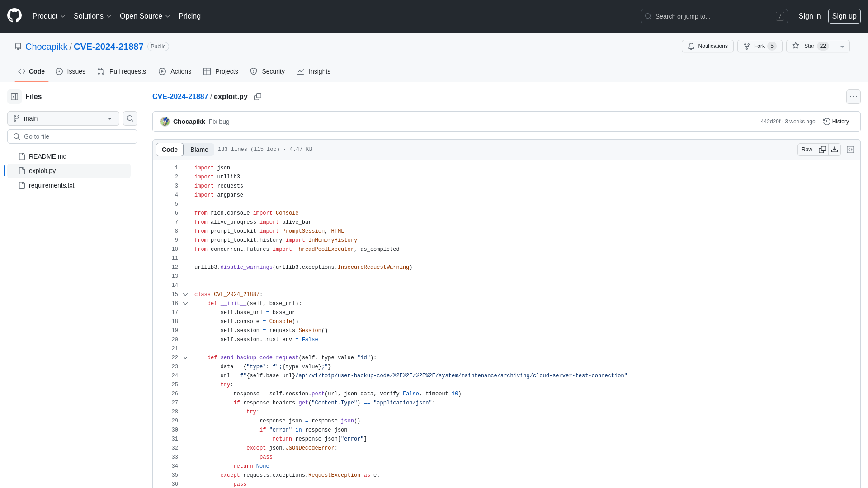
Task: Open the Insights tab
Action: 314,71
